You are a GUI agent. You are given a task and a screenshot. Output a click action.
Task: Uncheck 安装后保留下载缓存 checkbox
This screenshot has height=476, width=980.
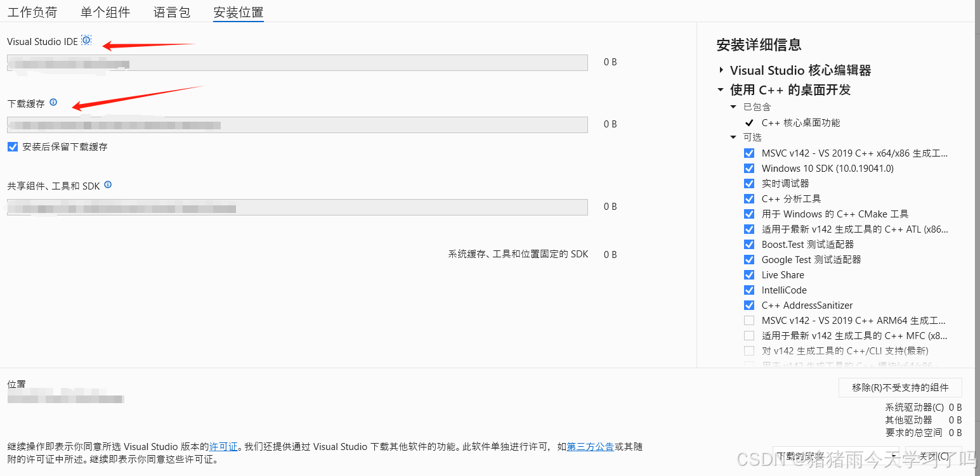pos(13,146)
